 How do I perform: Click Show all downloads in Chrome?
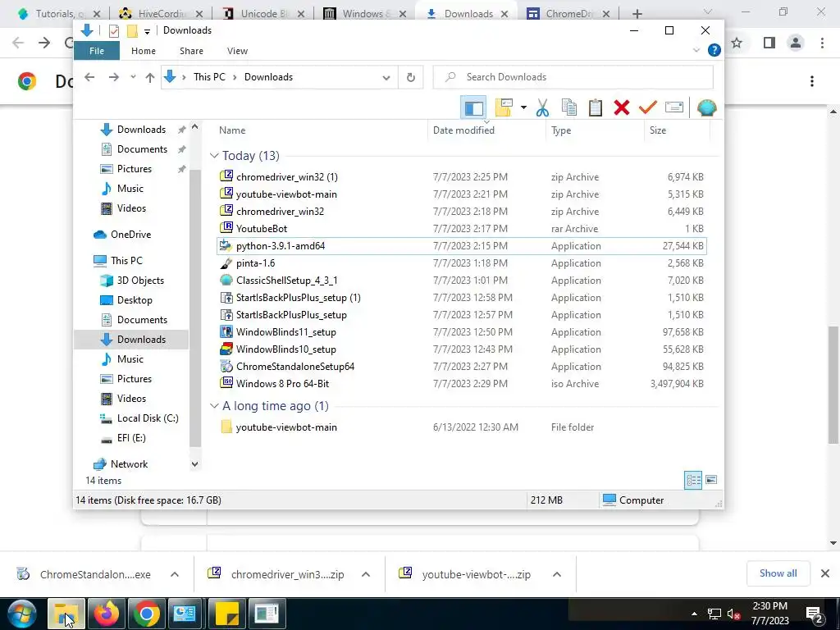coord(778,573)
